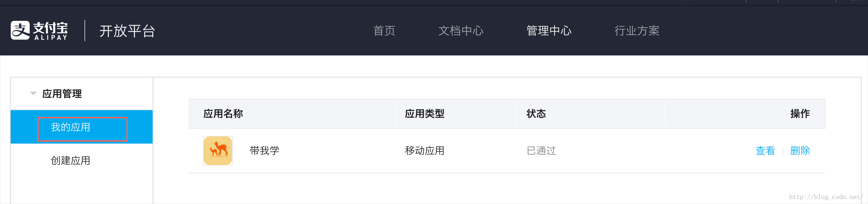
Task: Click 删除 to delete the app
Action: [800, 151]
